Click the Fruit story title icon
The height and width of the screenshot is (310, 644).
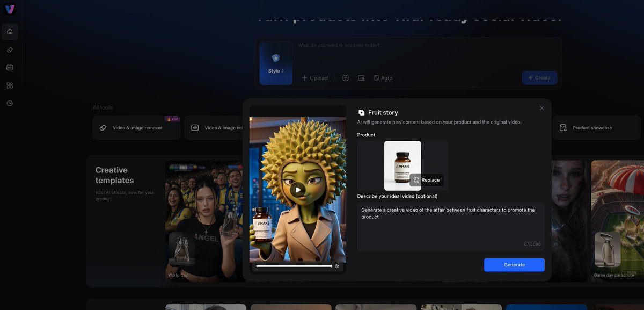(x=361, y=112)
